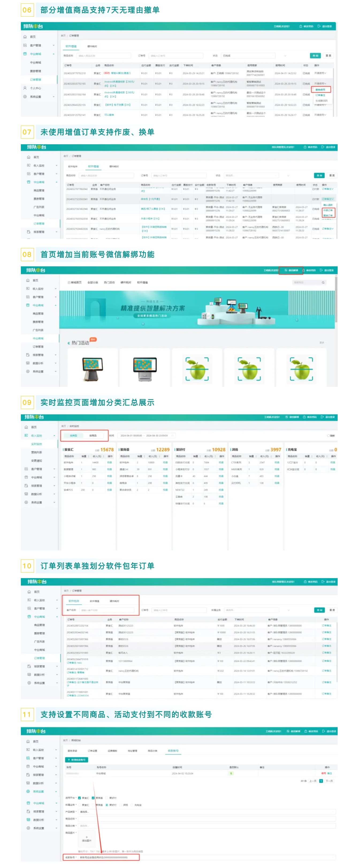
Task: Click the 报表管理 icon in section 09 sidebar
Action: [x=26, y=485]
